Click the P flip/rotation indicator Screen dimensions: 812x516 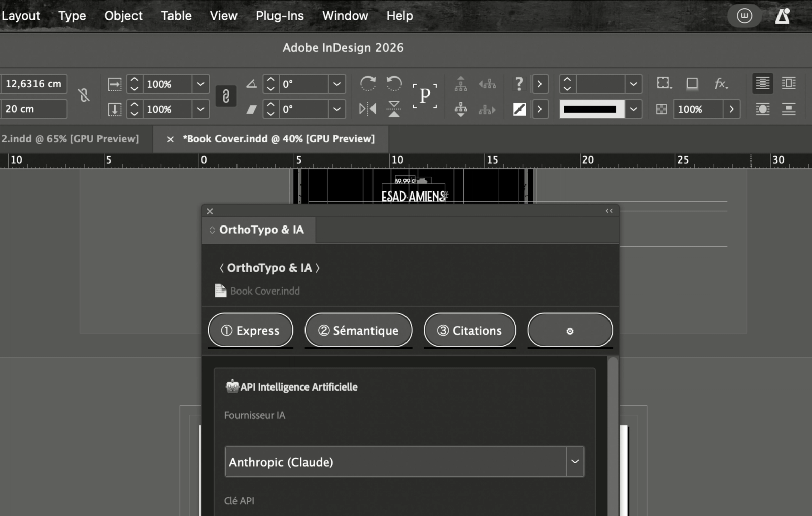425,95
